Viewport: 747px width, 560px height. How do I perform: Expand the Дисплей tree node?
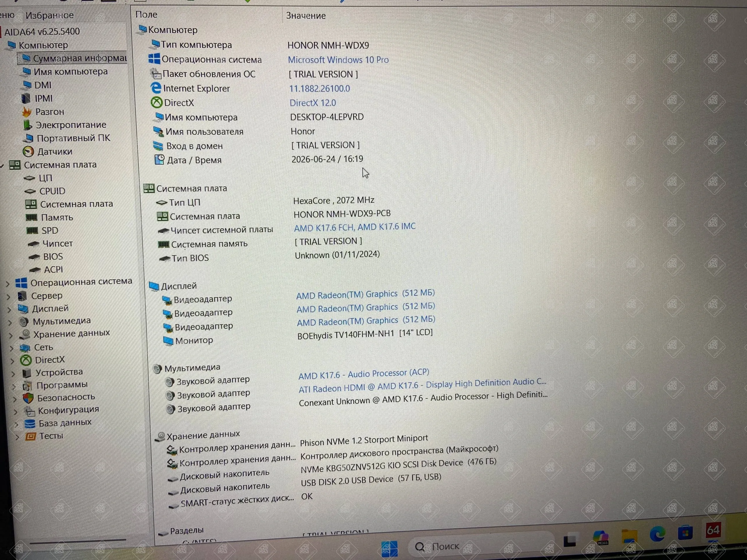9,309
